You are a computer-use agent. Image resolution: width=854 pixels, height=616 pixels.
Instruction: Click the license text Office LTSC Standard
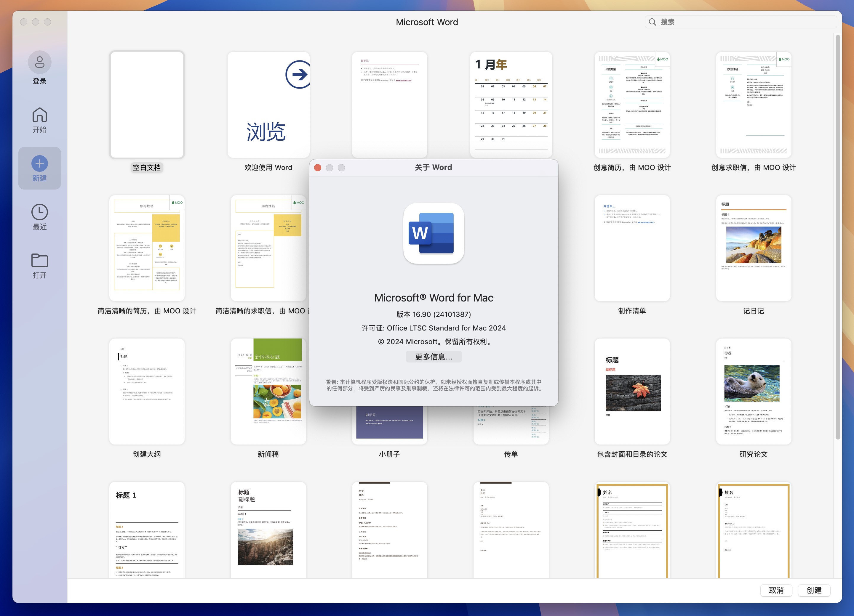(446, 328)
